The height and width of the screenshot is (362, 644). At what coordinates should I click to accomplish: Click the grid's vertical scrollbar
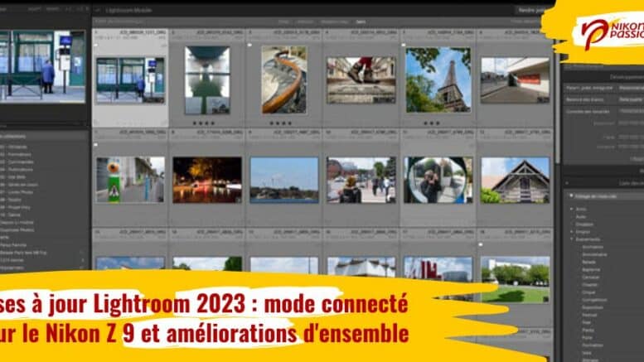tap(557, 94)
